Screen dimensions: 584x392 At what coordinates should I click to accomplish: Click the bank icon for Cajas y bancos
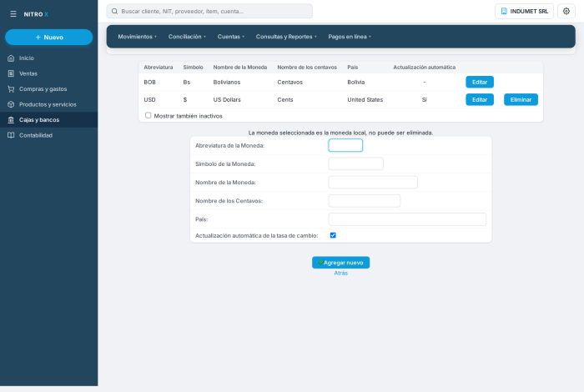11,120
